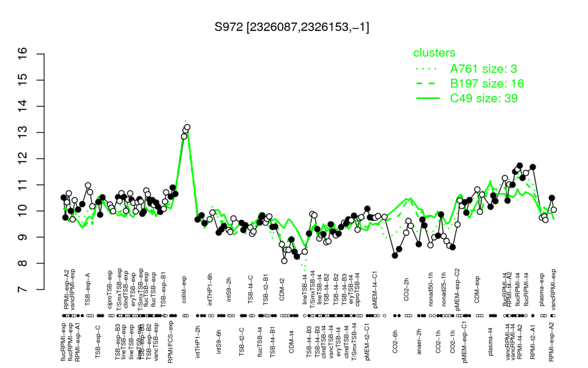Image resolution: width=588 pixels, height=368 pixels.
Task: Click the 'plasma-t4' axis label
Action: [x=491, y=342]
